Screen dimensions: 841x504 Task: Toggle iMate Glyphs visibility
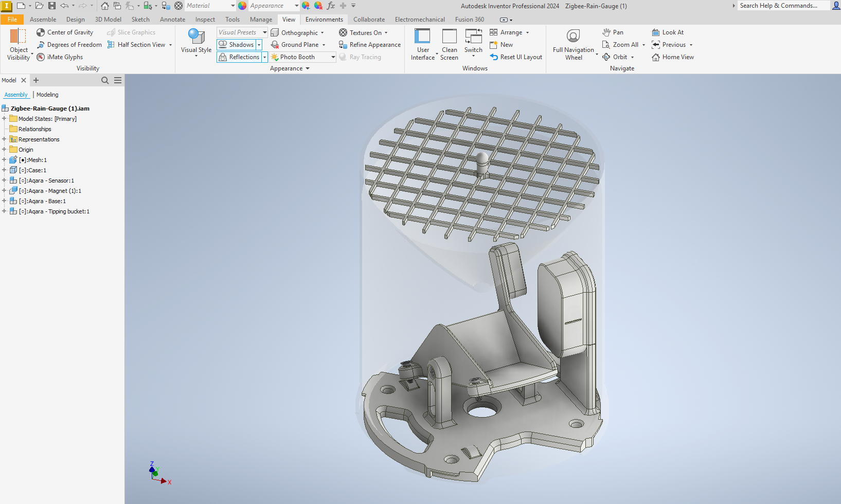pos(60,57)
